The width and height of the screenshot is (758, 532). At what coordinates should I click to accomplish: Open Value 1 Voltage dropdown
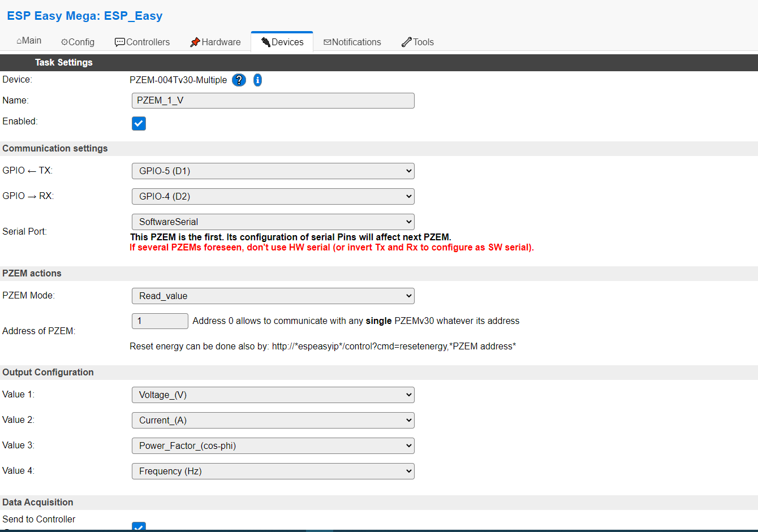pyautogui.click(x=273, y=395)
